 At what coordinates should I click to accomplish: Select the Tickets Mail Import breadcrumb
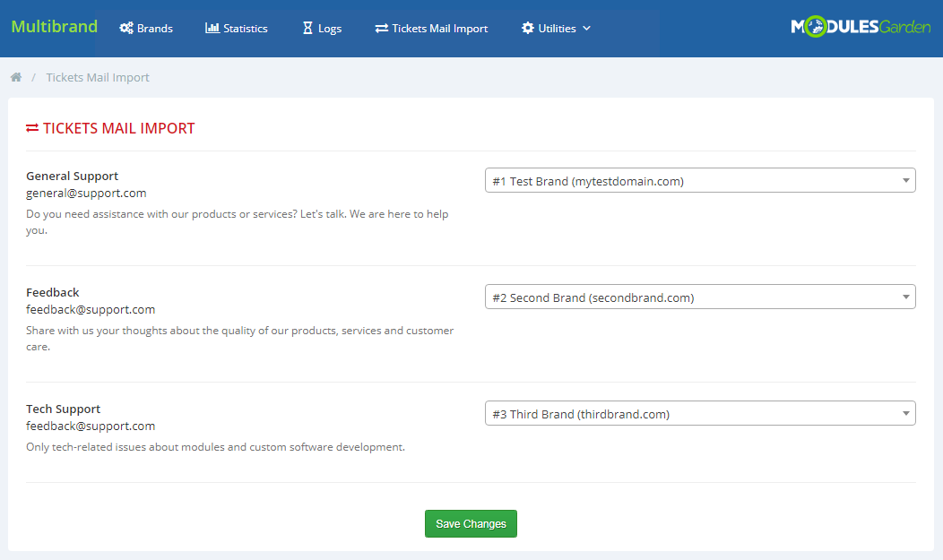[98, 77]
